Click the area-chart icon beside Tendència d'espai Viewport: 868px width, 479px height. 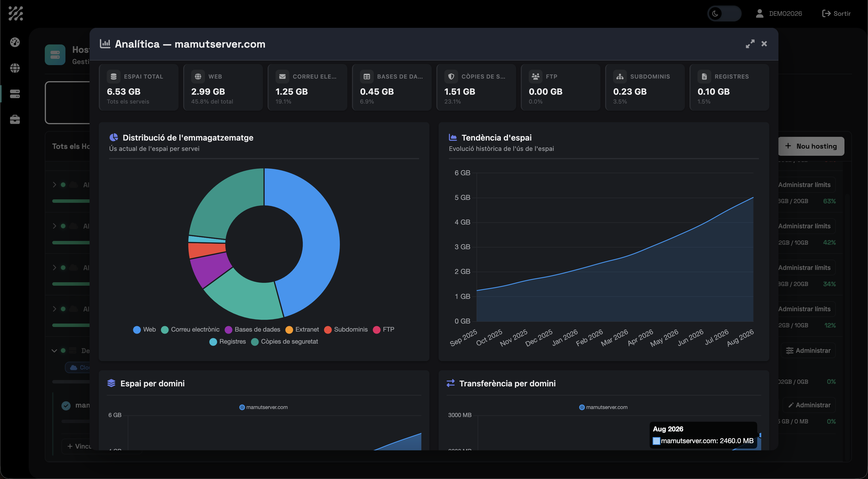coord(453,137)
